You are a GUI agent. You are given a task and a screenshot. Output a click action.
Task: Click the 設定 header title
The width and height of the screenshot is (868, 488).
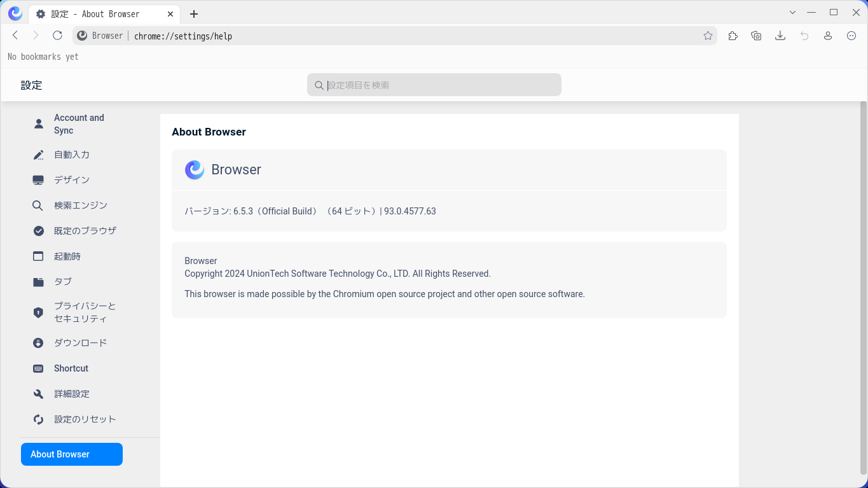tap(31, 85)
